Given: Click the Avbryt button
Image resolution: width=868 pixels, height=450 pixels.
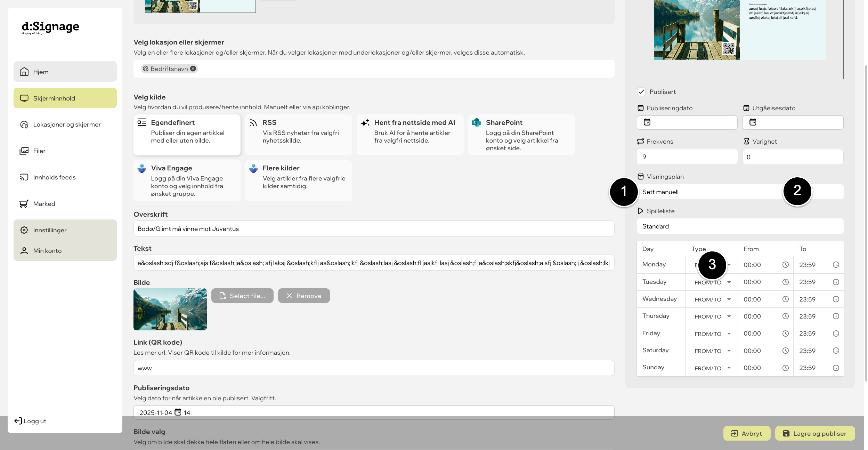Looking at the screenshot, I should 747,433.
